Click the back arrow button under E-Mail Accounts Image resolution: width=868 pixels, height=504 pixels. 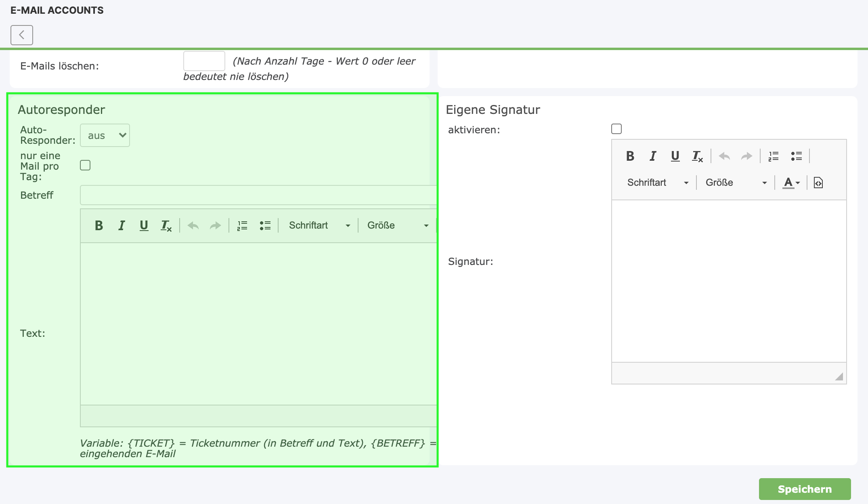click(22, 35)
